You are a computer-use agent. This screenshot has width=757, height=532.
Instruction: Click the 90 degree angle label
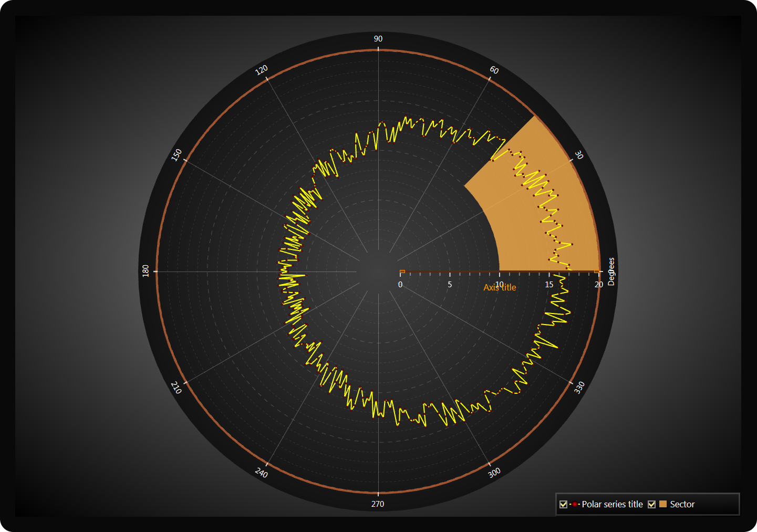(378, 39)
